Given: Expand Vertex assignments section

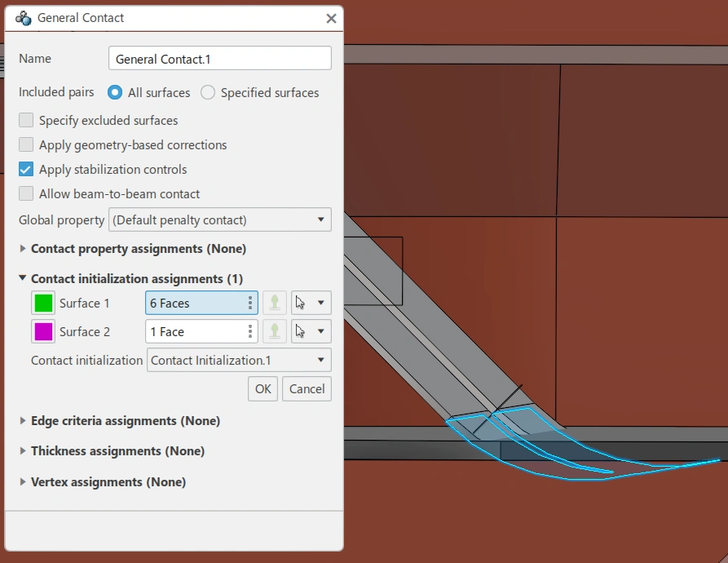Looking at the screenshot, I should coord(22,481).
